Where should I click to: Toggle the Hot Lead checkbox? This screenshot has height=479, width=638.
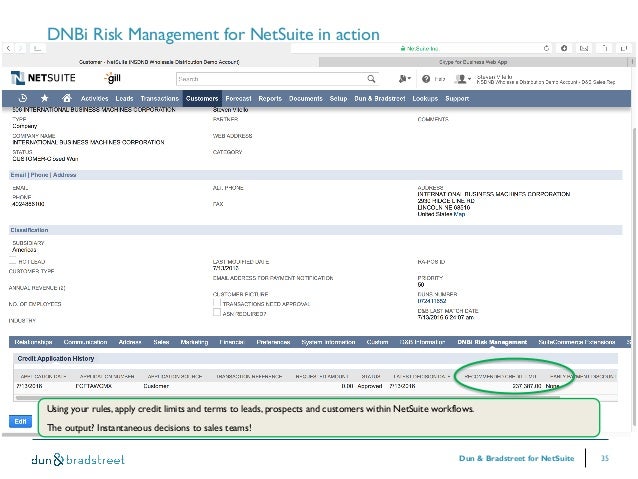click(x=13, y=261)
